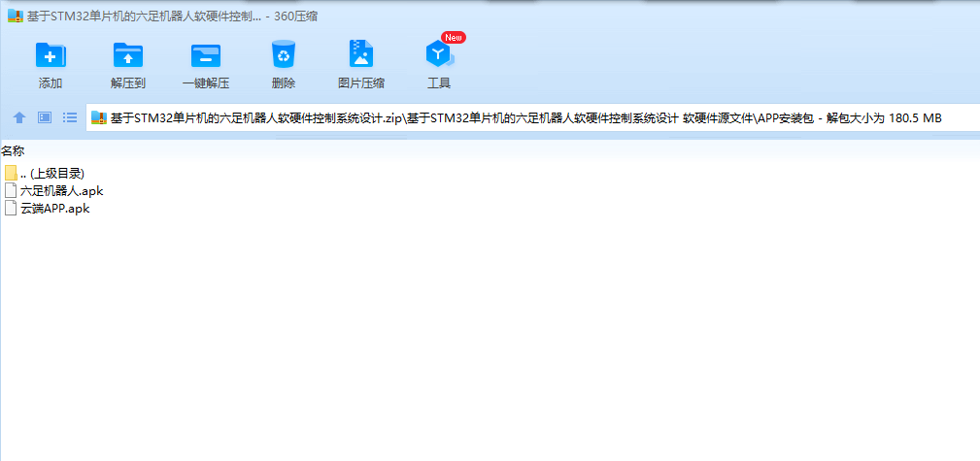Switch to thumbnail view icon
This screenshot has width=980, height=461.
pos(45,117)
